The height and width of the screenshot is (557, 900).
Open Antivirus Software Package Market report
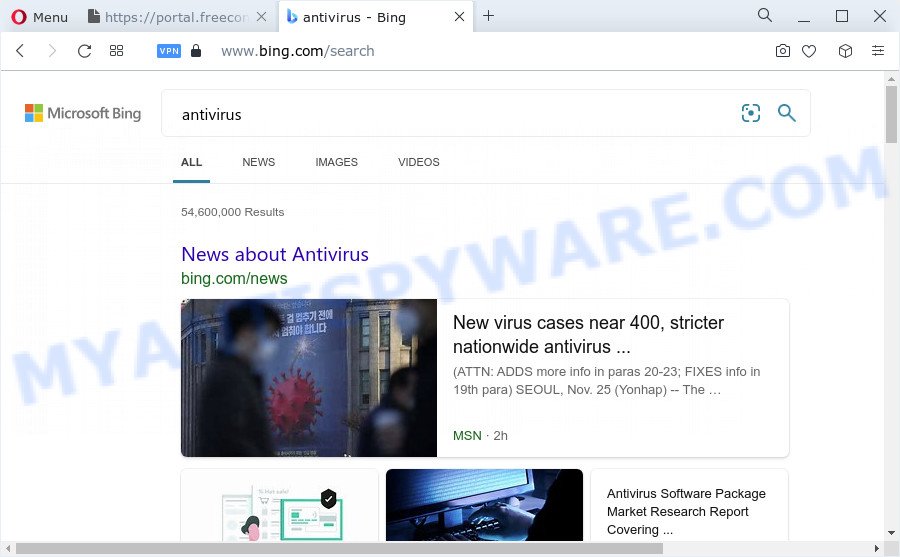pos(686,512)
